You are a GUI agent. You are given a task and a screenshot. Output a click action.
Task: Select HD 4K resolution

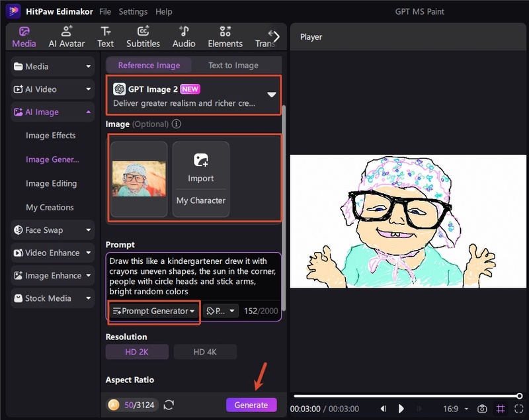[205, 352]
